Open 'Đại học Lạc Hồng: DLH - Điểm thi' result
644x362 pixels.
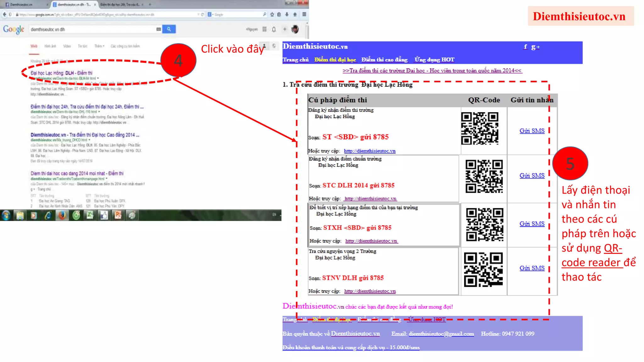pyautogui.click(x=61, y=73)
